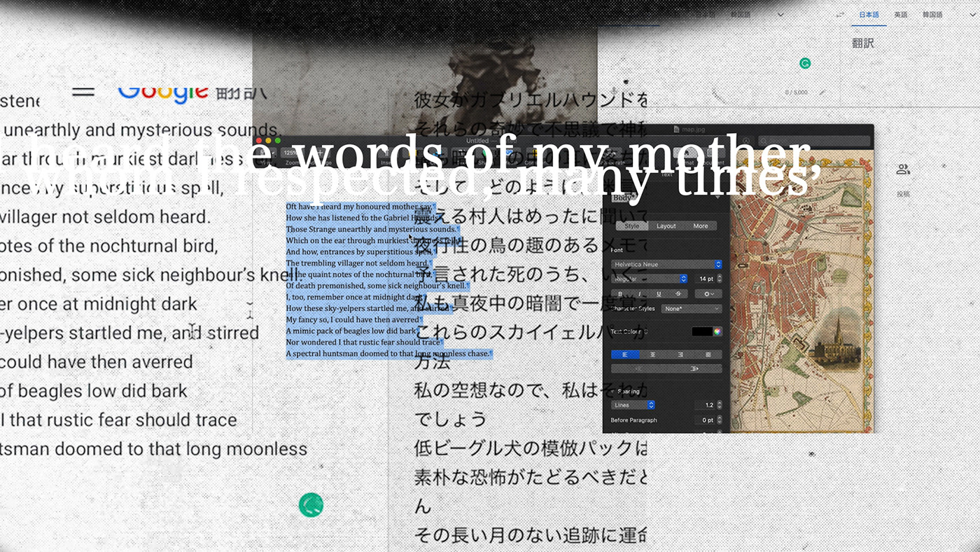Click the line 'A mimic pack of beagles low did bark'
Screen dimensions: 980x552
[351, 331]
